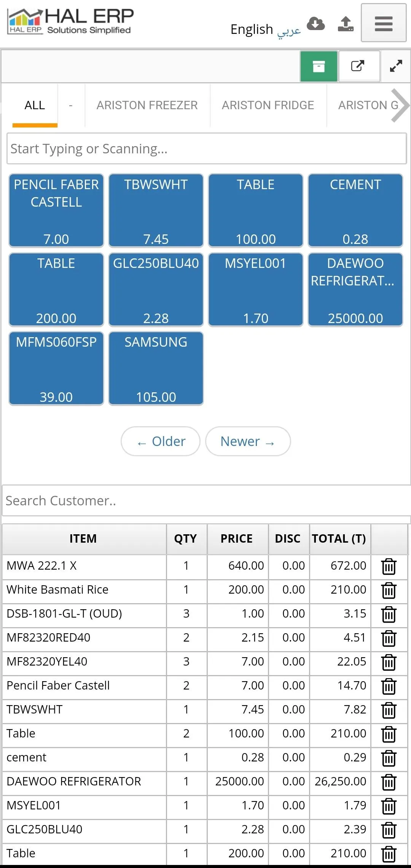Delete the MF82320YEL40 row
Screen dimensions: 411x868
coord(389,662)
